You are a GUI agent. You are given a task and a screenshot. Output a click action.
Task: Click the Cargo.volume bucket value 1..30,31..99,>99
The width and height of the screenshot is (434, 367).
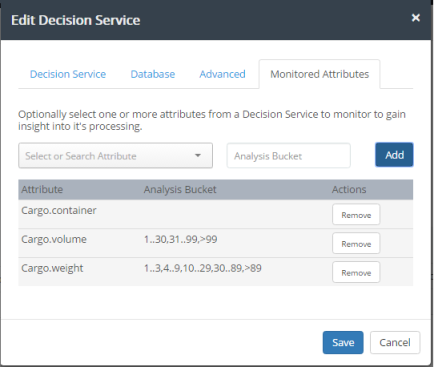coord(180,239)
